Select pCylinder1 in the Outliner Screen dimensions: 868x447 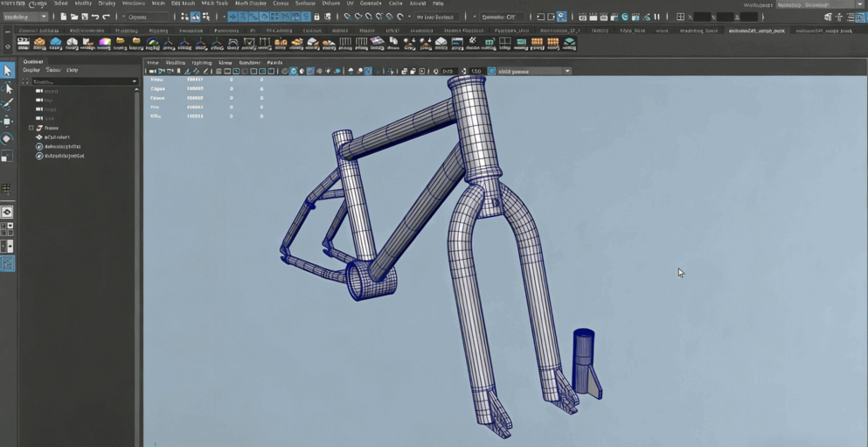click(57, 137)
